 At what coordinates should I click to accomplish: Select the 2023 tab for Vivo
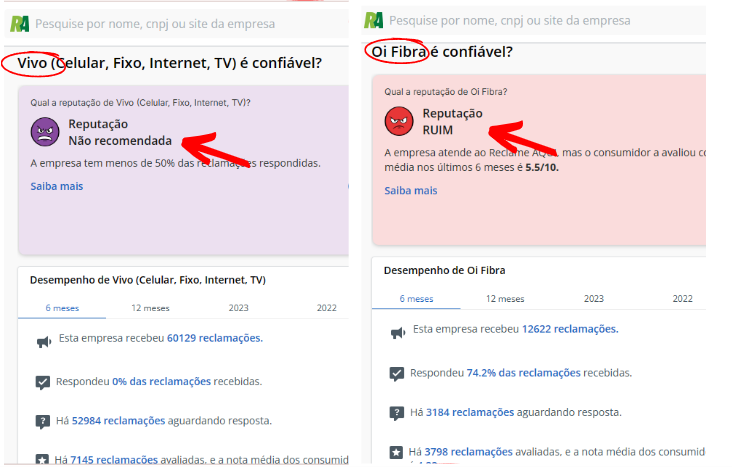[x=239, y=308]
